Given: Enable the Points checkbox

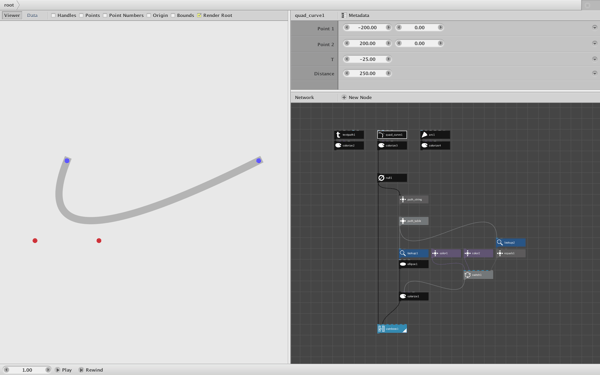Looking at the screenshot, I should (x=81, y=15).
